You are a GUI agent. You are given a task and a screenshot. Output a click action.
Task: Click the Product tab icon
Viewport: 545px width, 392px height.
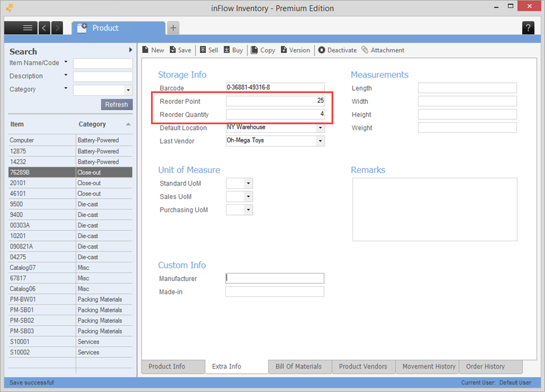(82, 28)
